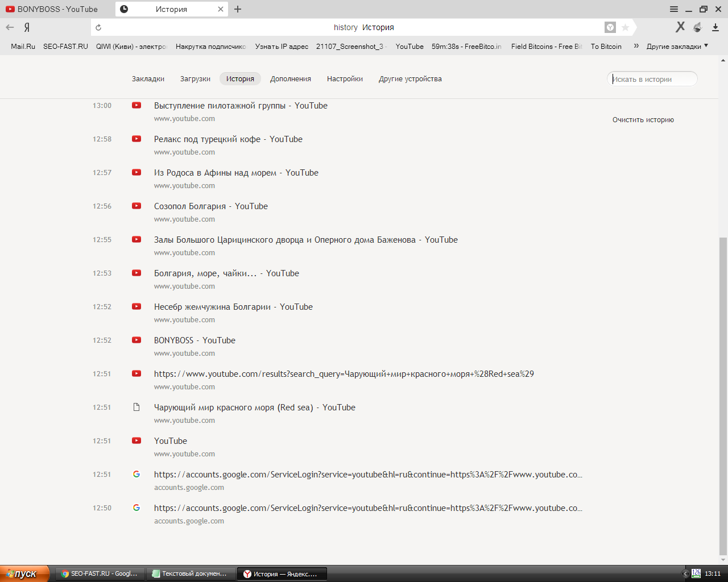Open Yandex home via Я icon

click(x=27, y=27)
